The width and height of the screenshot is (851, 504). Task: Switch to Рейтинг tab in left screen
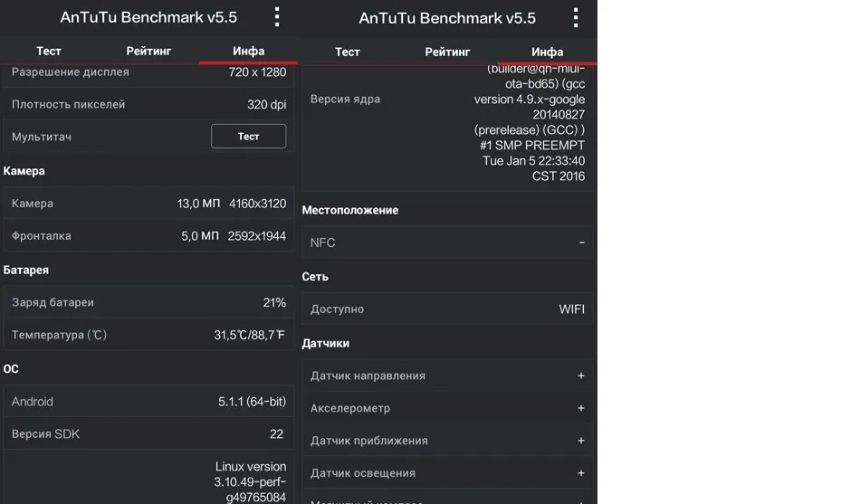coord(148,51)
